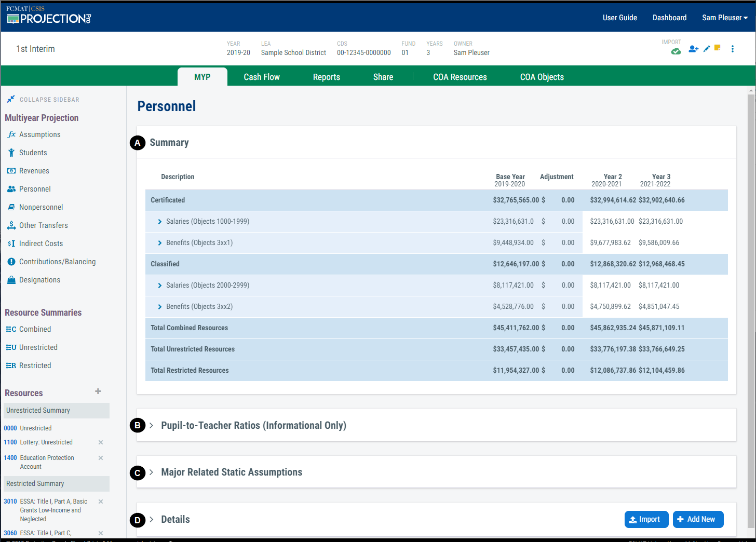Open the Sam Pleuser account dropdown
756x542 pixels.
[725, 18]
